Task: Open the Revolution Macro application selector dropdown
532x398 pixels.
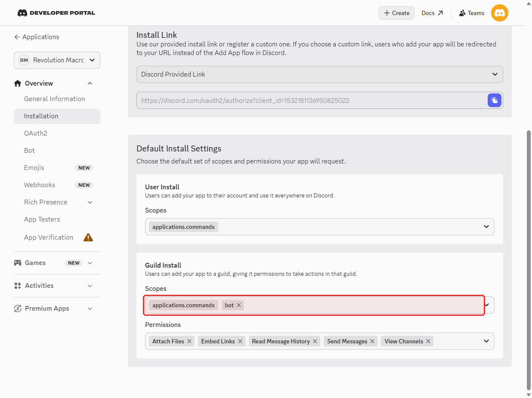Action: coord(57,60)
